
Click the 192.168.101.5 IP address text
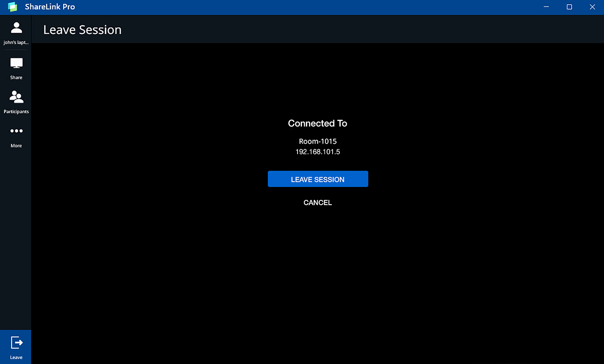point(317,152)
